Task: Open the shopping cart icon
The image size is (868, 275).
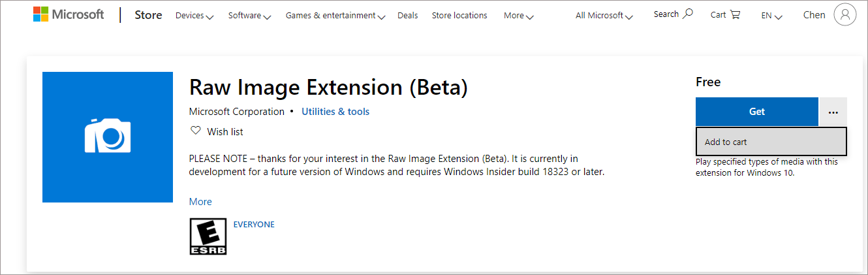Action: point(735,15)
